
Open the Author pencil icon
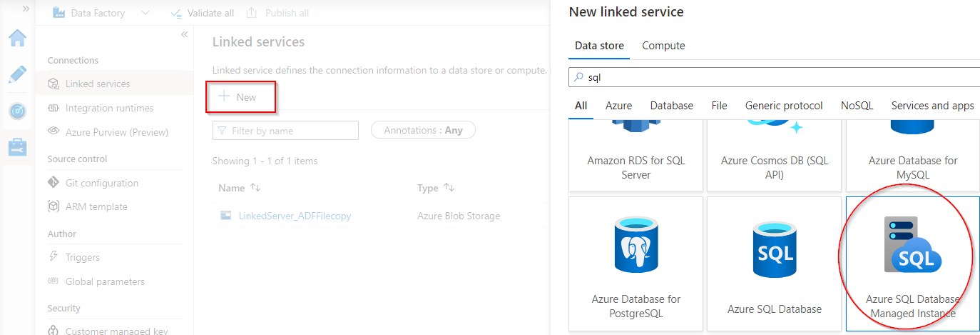coord(17,74)
